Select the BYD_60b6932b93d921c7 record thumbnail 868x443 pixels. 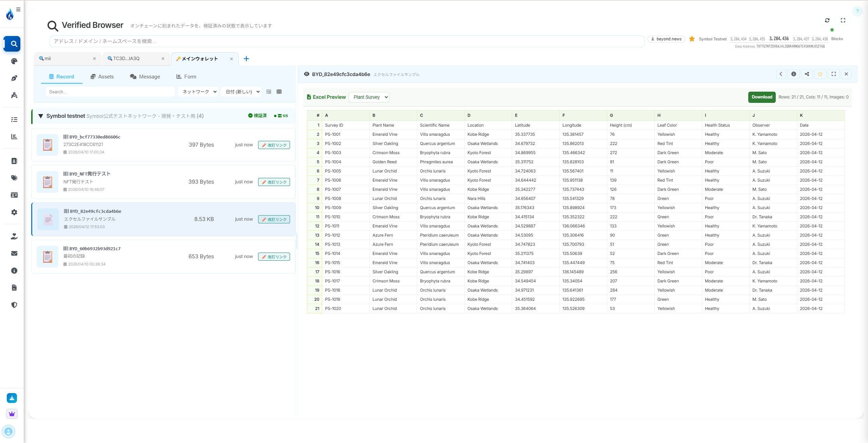tap(47, 257)
